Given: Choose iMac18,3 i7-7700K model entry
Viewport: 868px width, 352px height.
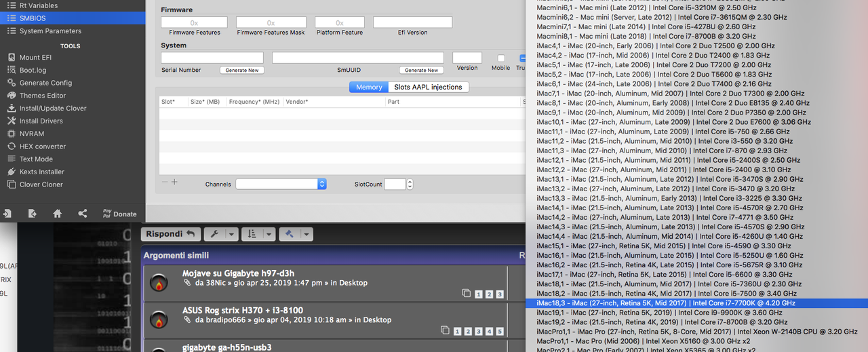Looking at the screenshot, I should click(x=696, y=303).
